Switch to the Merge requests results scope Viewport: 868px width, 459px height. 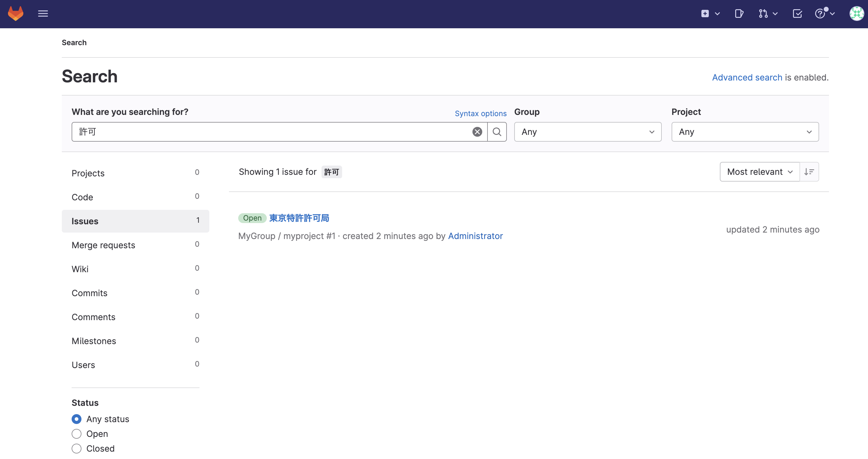click(104, 245)
